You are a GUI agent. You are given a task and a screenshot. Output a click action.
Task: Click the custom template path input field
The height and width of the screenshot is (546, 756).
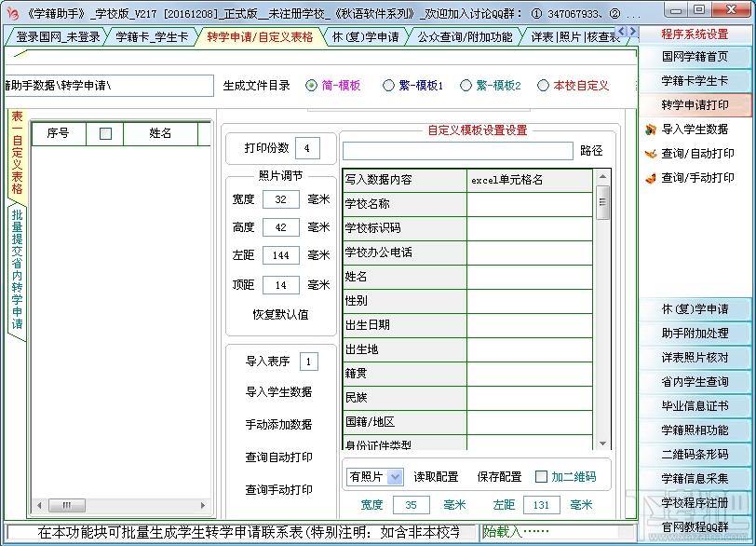[x=457, y=151]
